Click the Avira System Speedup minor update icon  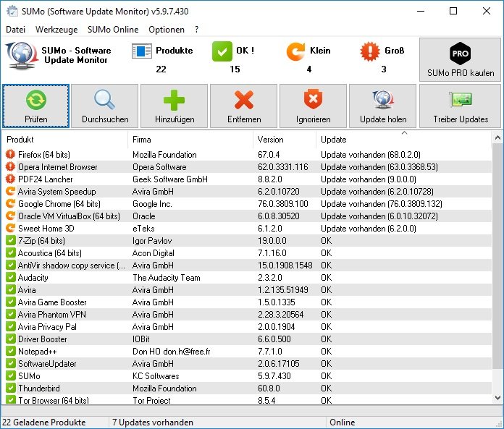[x=10, y=192]
